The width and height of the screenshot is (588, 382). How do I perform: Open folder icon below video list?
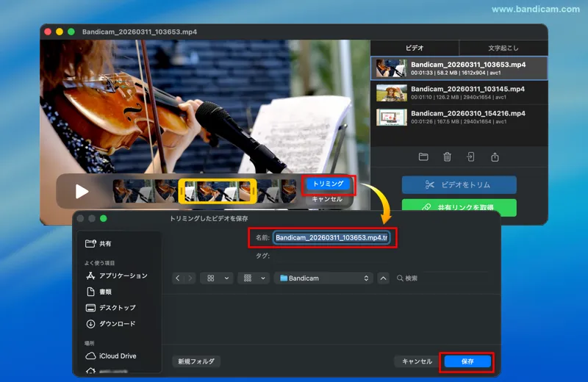tap(423, 156)
